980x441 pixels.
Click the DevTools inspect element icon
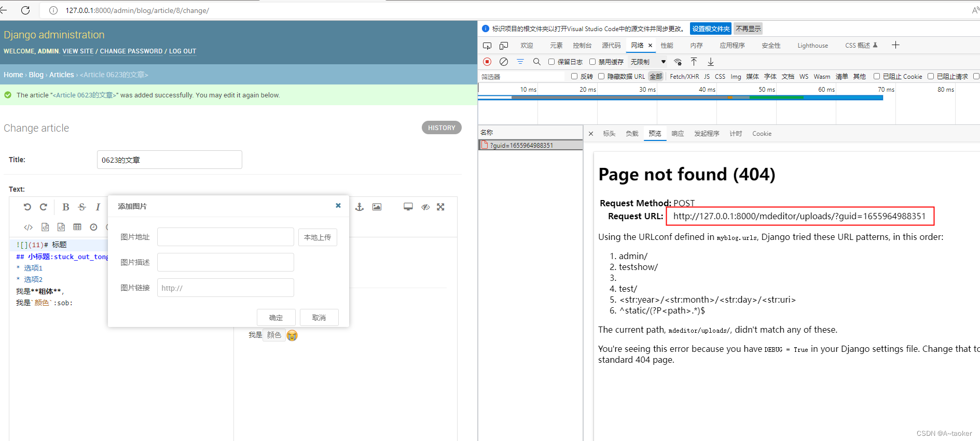pos(487,46)
